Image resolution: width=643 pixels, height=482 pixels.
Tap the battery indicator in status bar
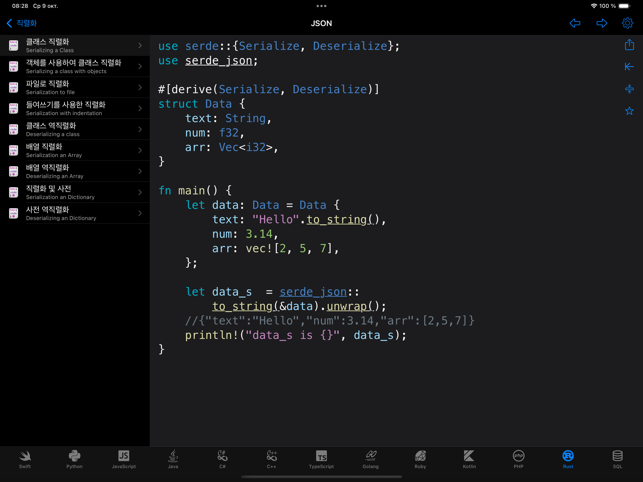pos(624,6)
